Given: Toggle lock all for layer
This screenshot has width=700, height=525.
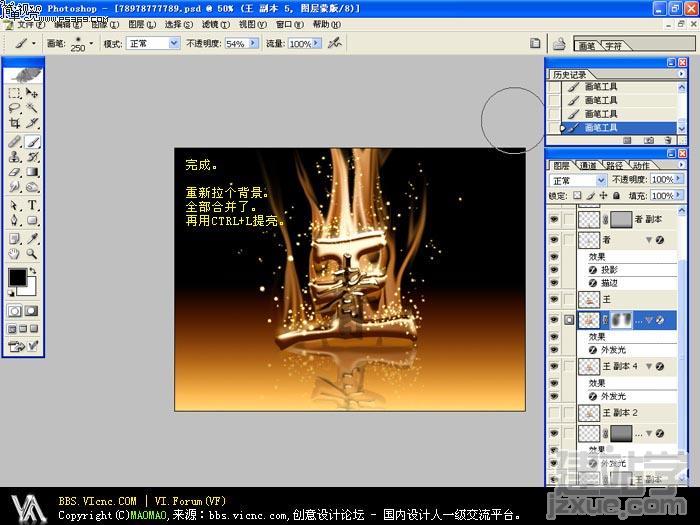Looking at the screenshot, I should (616, 196).
